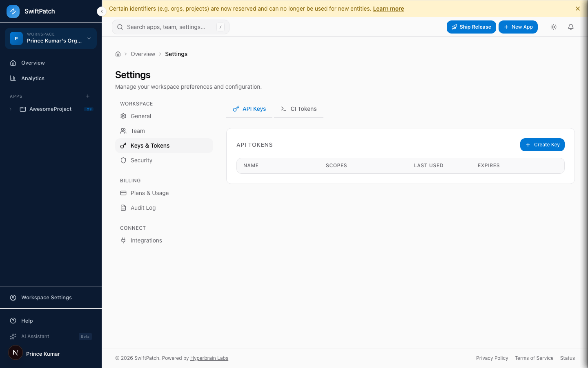The width and height of the screenshot is (588, 368).
Task: Switch to the CI Tokens tab
Action: (x=298, y=109)
